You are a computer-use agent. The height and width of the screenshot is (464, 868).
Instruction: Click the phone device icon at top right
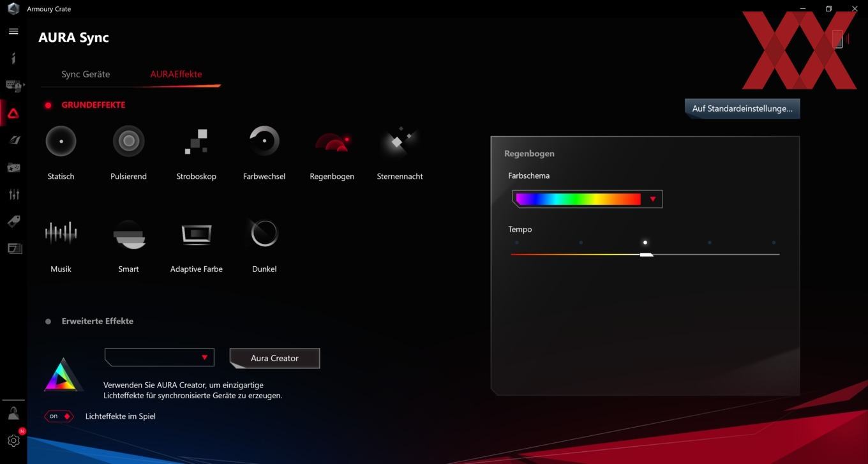click(x=838, y=38)
